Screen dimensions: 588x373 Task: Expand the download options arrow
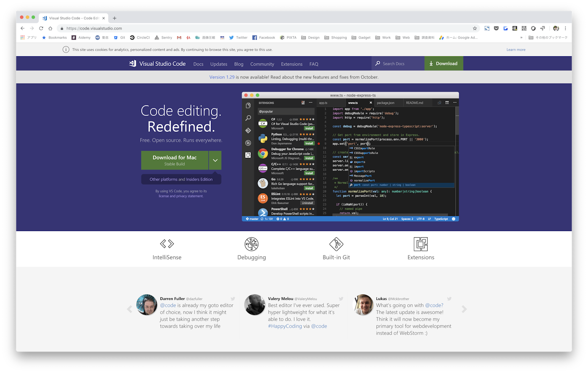(215, 160)
